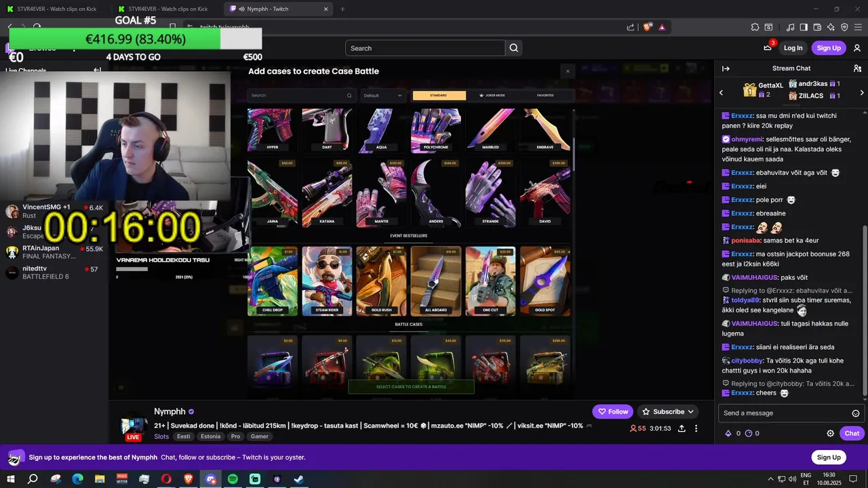
Task: Open Prime loot crown icon
Action: [x=768, y=47]
